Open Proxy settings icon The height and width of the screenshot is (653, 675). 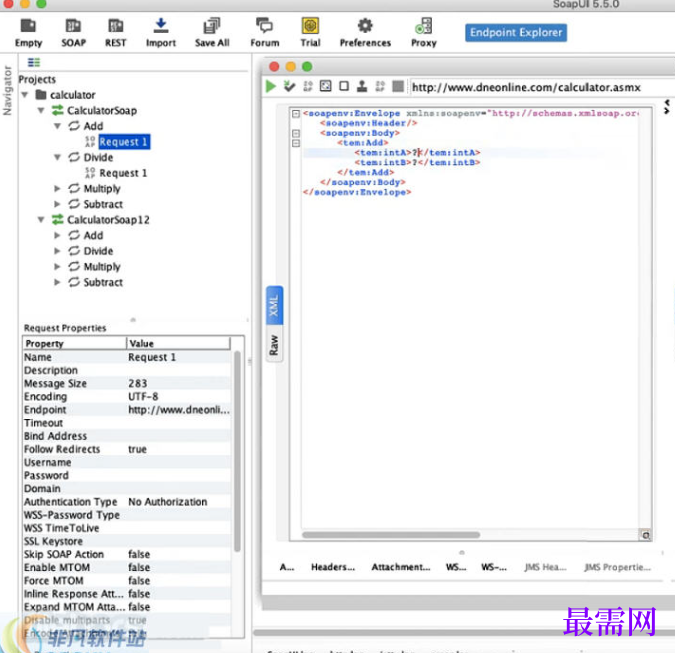(424, 33)
